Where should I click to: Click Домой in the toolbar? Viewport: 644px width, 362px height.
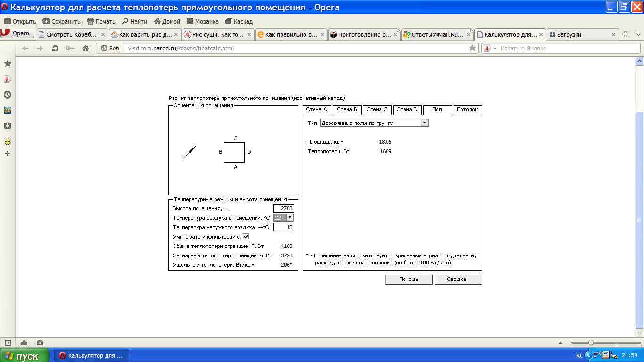tap(166, 21)
